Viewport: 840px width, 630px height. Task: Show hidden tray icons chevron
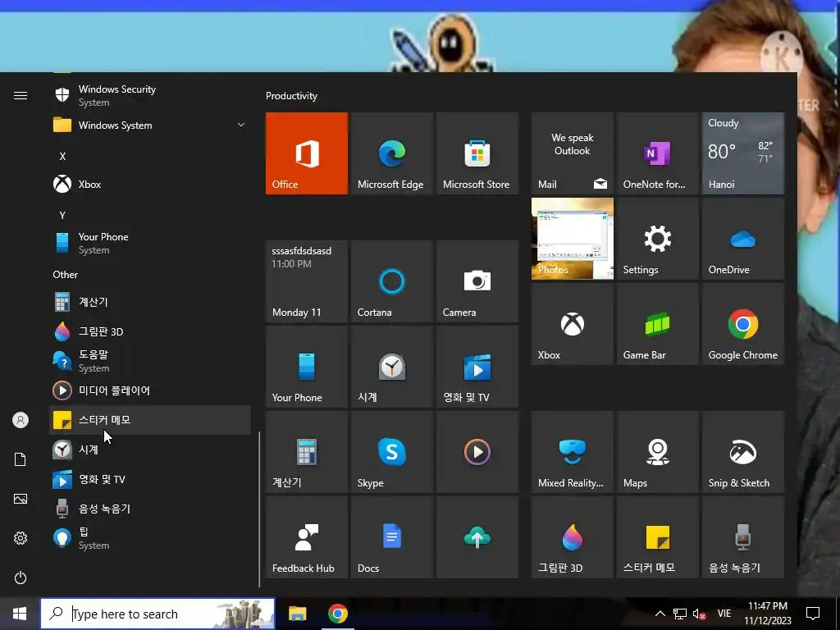[660, 614]
